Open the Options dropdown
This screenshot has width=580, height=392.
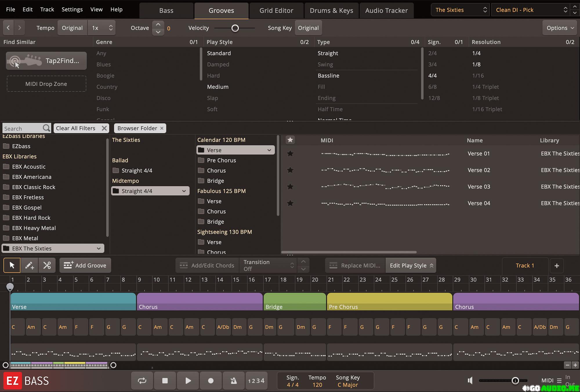pos(560,28)
